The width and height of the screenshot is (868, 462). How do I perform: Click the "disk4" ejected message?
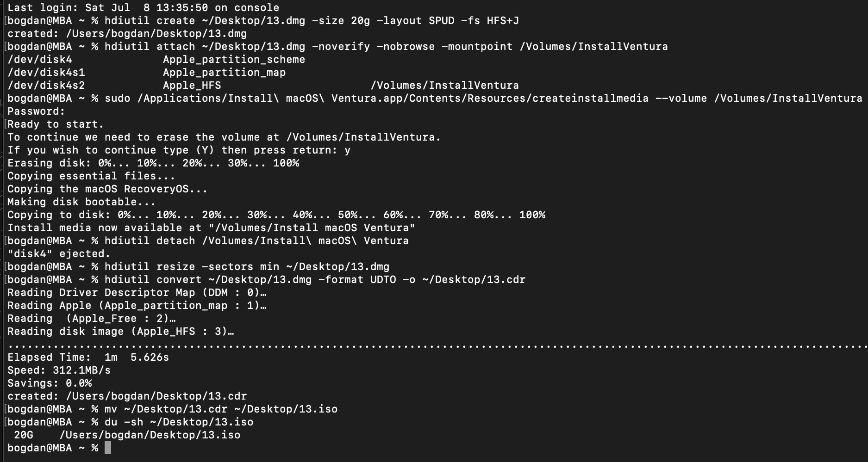[59, 254]
